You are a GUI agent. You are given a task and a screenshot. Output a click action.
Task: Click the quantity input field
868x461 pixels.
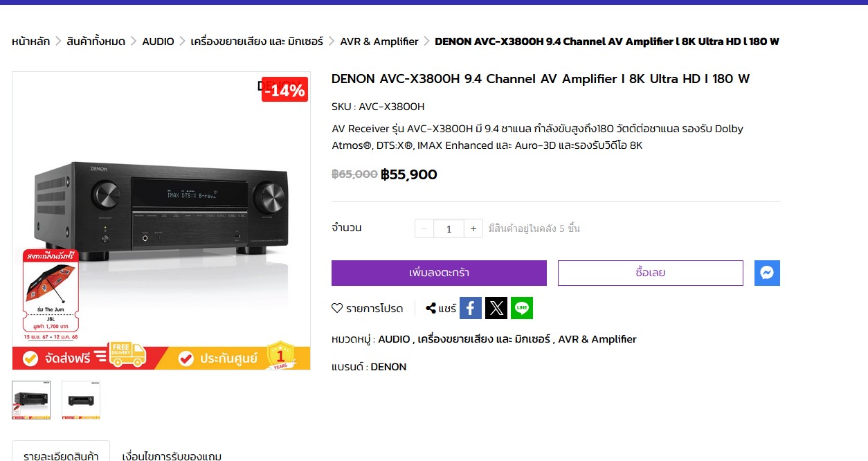pyautogui.click(x=449, y=228)
